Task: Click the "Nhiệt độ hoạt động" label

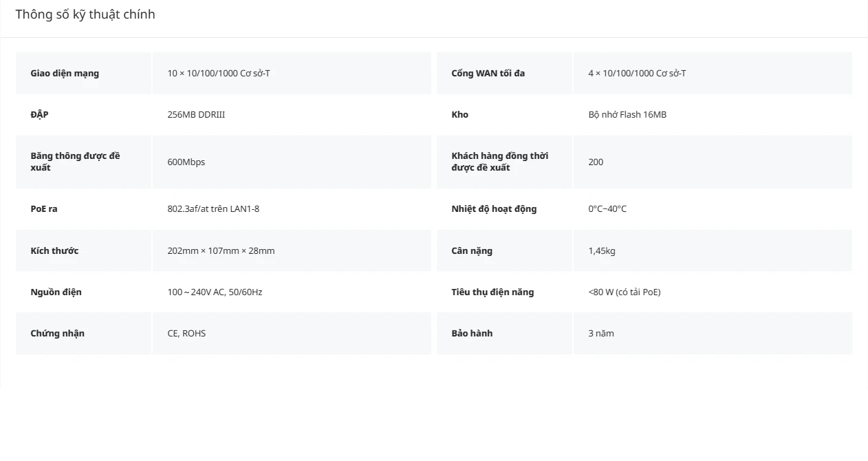Action: [494, 209]
